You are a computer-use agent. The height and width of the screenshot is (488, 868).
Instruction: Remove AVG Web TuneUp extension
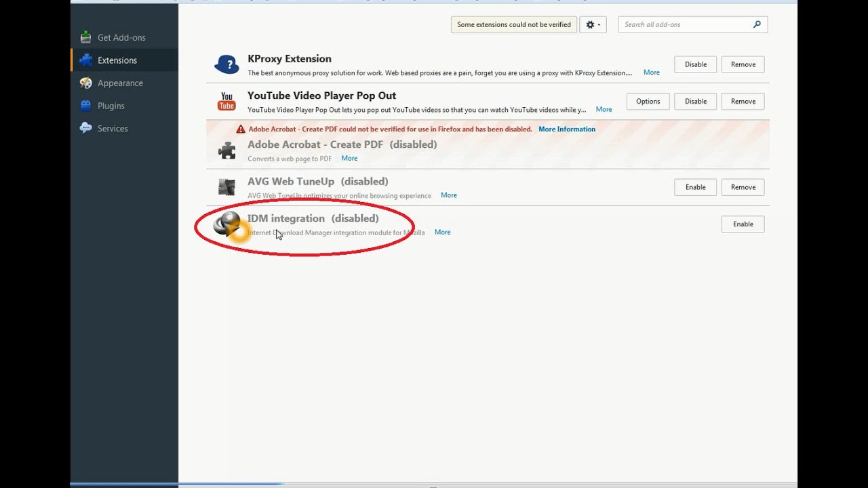(x=743, y=187)
